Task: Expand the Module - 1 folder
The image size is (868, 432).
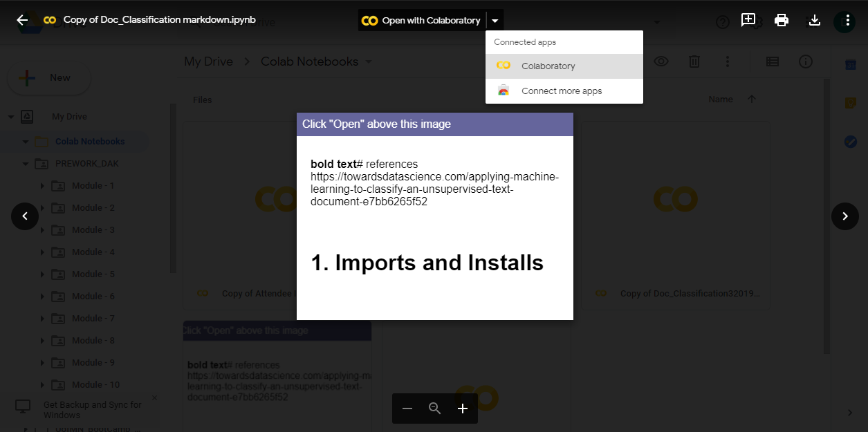Action: (42, 186)
